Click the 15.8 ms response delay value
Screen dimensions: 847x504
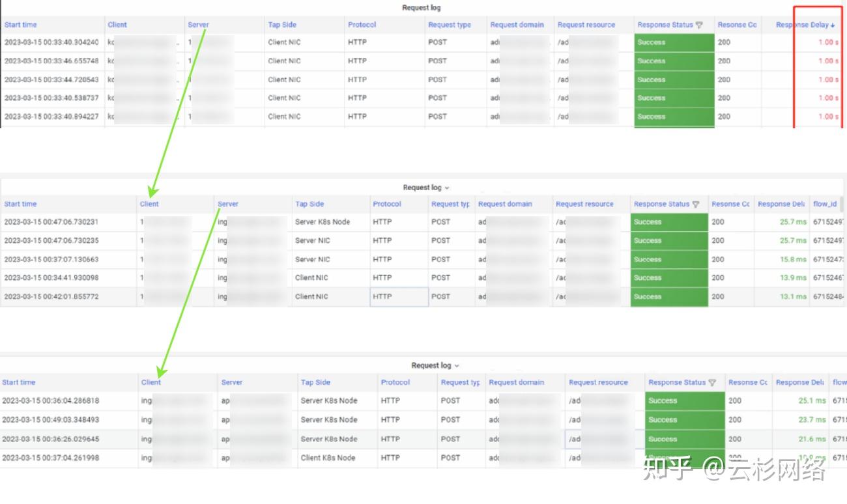point(793,259)
